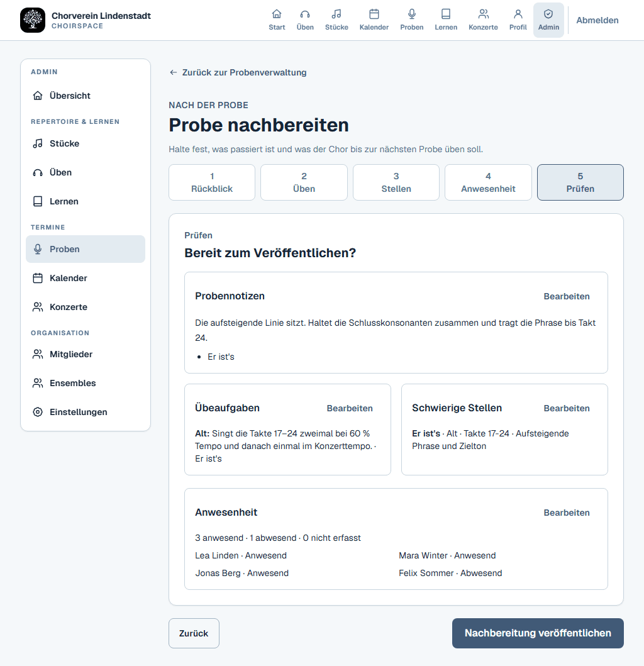644x666 pixels.
Task: Click the Chorverein Lindenstadt tree logo
Action: [33, 20]
